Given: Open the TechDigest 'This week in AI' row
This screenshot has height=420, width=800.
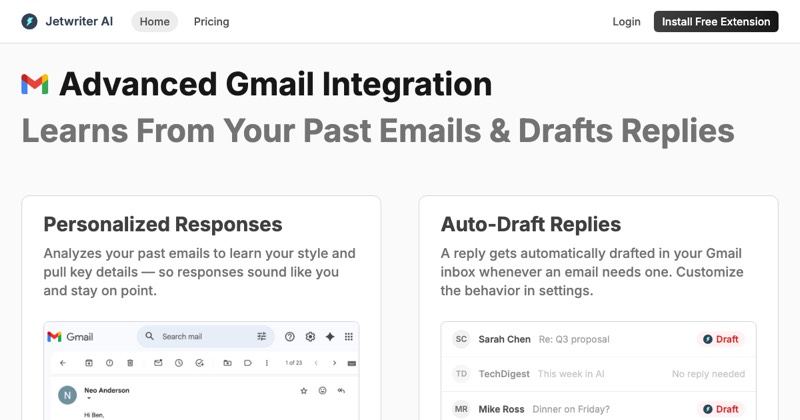Looking at the screenshot, I should pyautogui.click(x=598, y=374).
